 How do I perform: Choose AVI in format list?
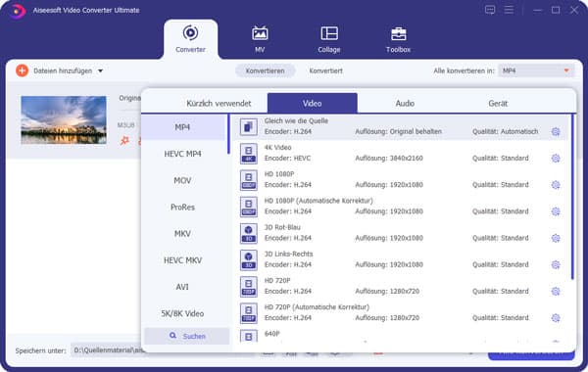click(182, 287)
